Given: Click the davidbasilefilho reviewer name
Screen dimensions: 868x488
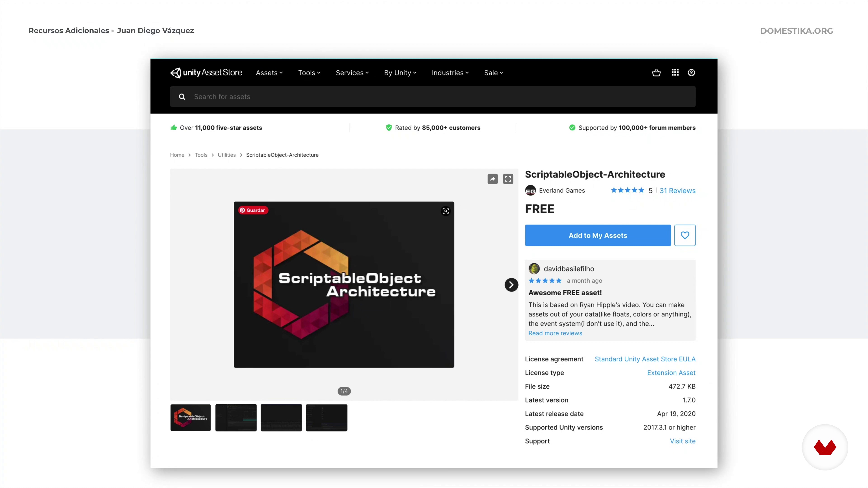Looking at the screenshot, I should [569, 269].
